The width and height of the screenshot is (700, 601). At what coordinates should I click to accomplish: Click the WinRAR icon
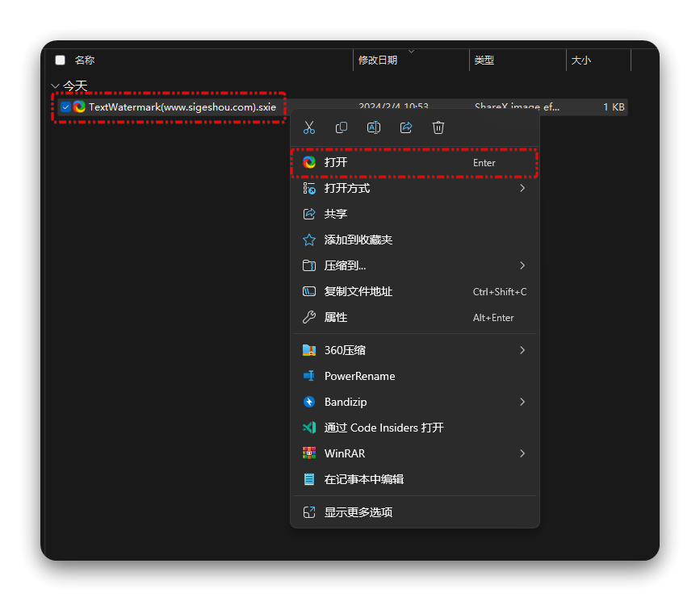coord(310,453)
